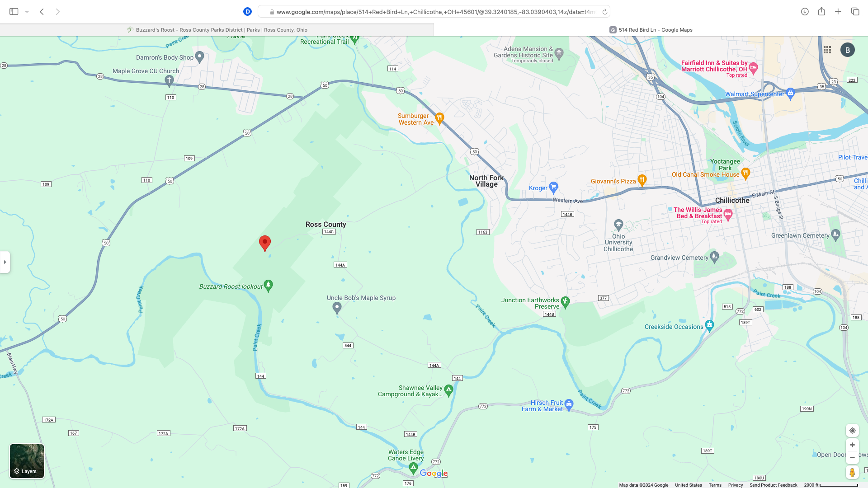
Task: Expand the collapsed Maps side panel
Action: point(5,262)
